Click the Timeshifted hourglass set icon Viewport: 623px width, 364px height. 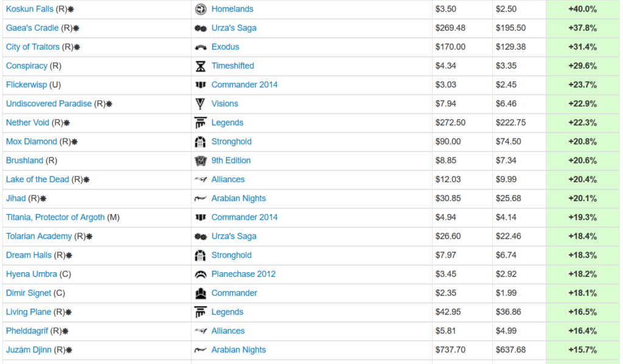tap(201, 66)
